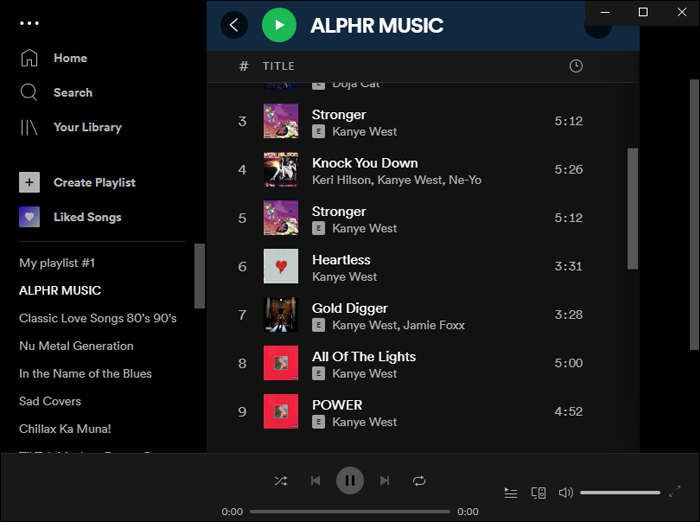Mute the volume speaker icon
This screenshot has width=700, height=522.
point(566,493)
